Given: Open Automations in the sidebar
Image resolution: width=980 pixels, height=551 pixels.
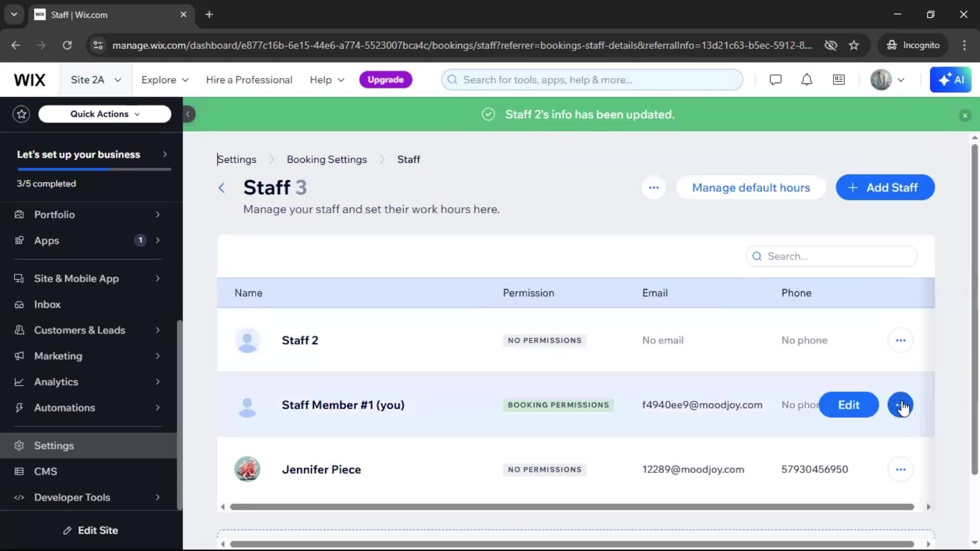Looking at the screenshot, I should (x=88, y=408).
